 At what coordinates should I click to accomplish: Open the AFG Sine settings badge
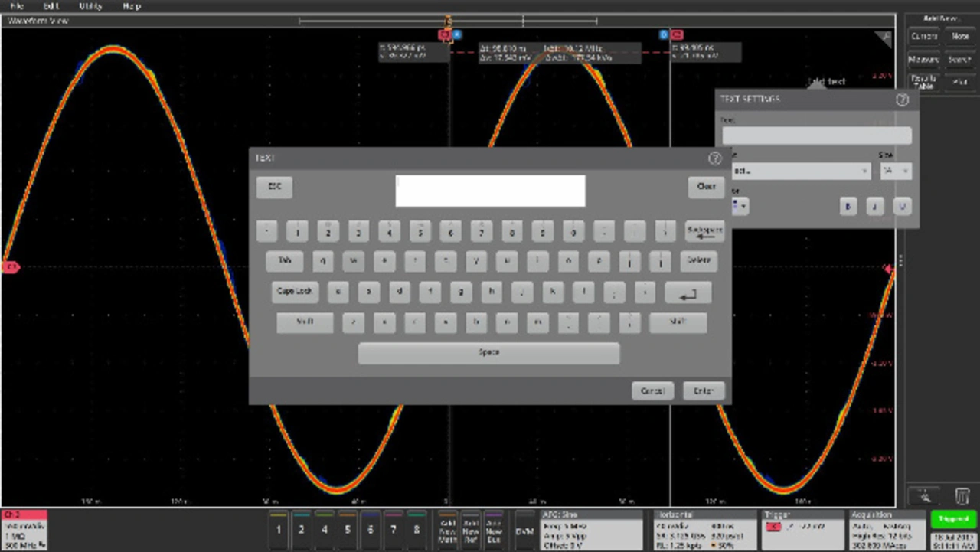coord(592,530)
